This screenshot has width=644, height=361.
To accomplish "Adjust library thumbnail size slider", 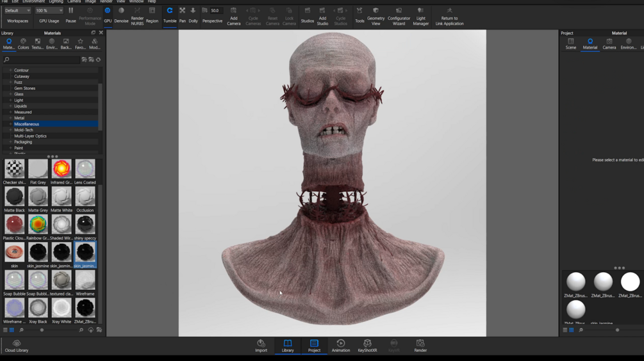I will [x=42, y=330].
